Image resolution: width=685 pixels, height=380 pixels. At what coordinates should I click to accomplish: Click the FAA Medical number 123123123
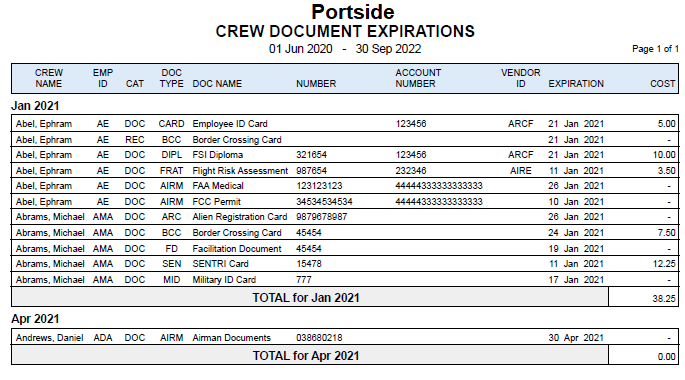[x=319, y=186]
